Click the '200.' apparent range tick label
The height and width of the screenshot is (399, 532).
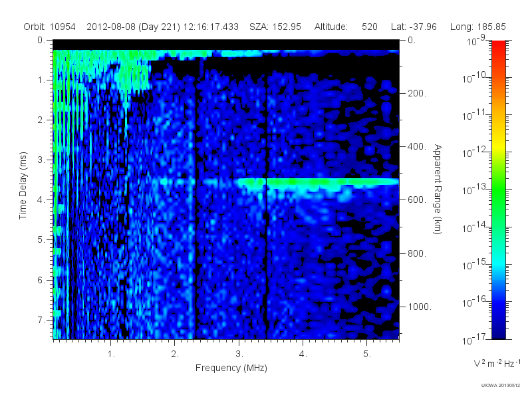point(417,93)
